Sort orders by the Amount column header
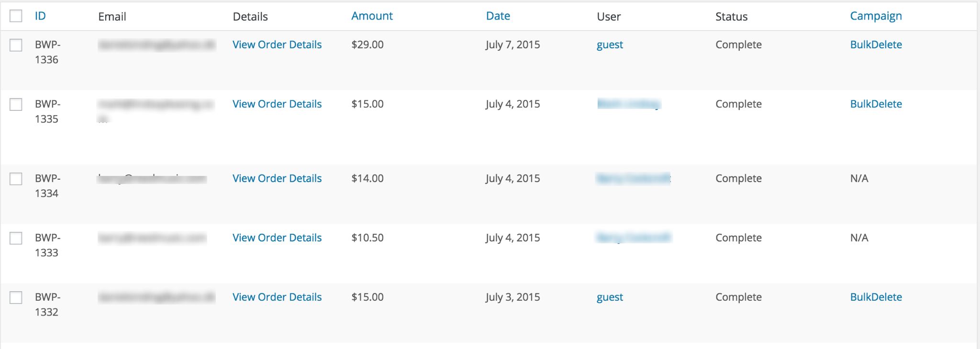980x349 pixels. coord(372,16)
